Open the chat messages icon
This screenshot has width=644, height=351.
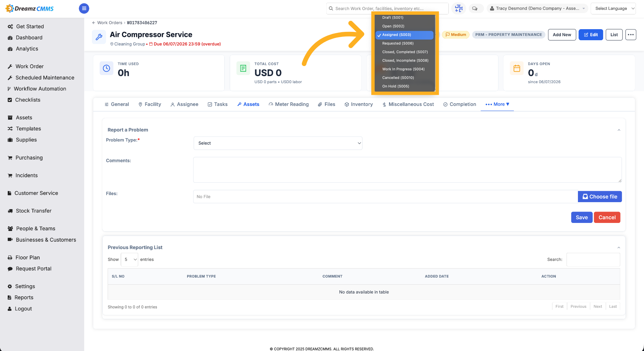point(475,8)
